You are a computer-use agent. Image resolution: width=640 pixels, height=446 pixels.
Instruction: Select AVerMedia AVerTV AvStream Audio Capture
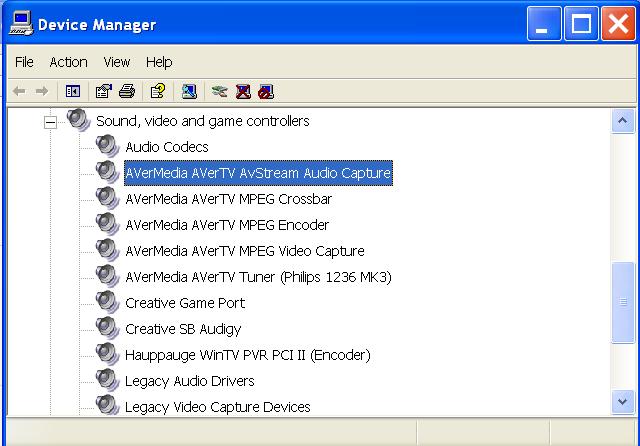pos(258,173)
